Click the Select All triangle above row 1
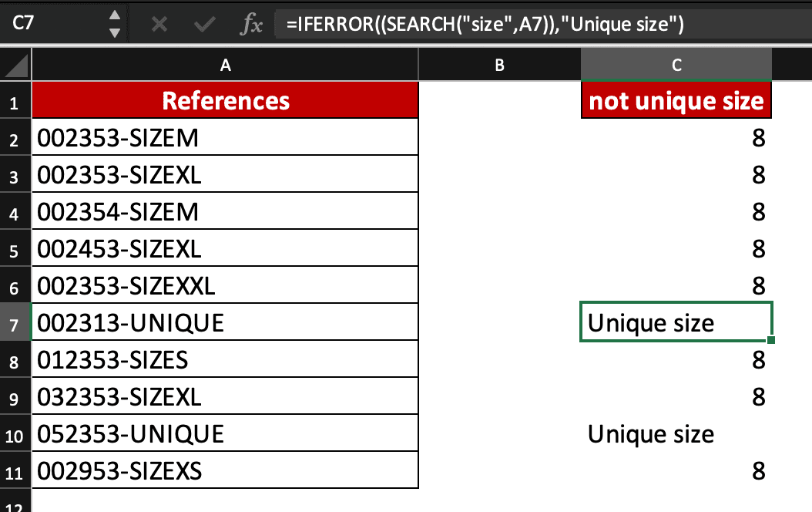The image size is (812, 512). pos(14,65)
